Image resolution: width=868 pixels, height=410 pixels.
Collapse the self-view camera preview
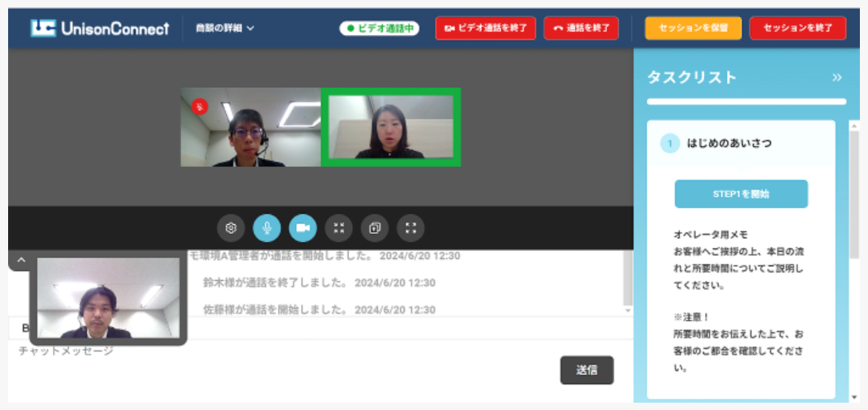point(21,260)
